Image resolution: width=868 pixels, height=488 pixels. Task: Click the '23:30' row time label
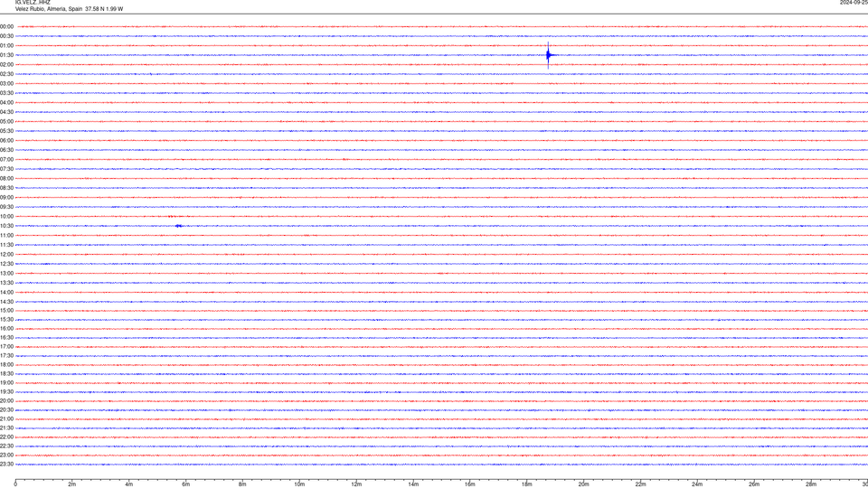tap(6, 465)
